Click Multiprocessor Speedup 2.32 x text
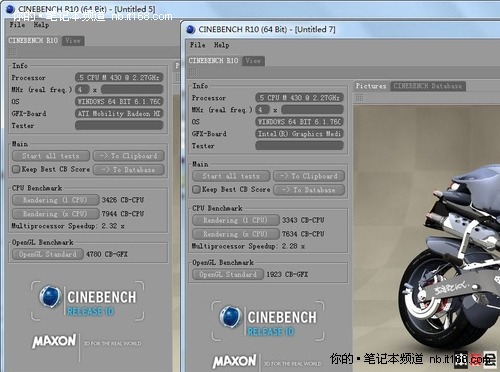This screenshot has height=372, width=500. [x=68, y=226]
